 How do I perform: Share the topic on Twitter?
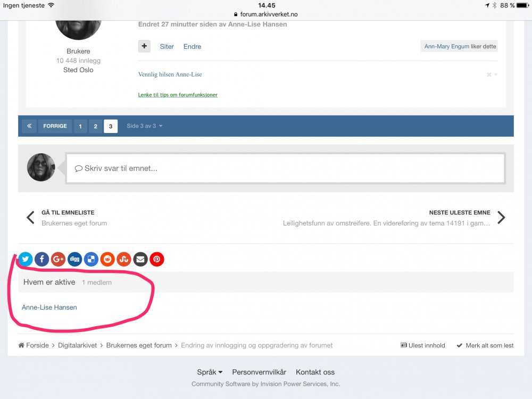click(x=26, y=259)
